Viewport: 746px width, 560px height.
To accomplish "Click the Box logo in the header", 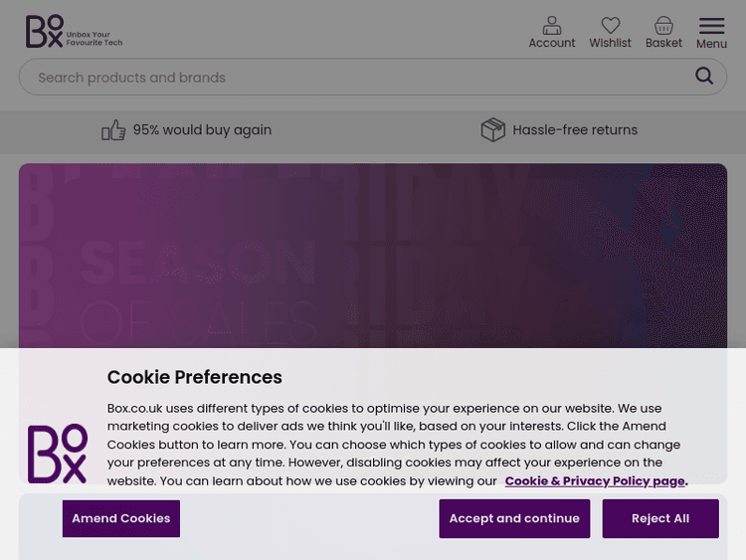I will [45, 31].
